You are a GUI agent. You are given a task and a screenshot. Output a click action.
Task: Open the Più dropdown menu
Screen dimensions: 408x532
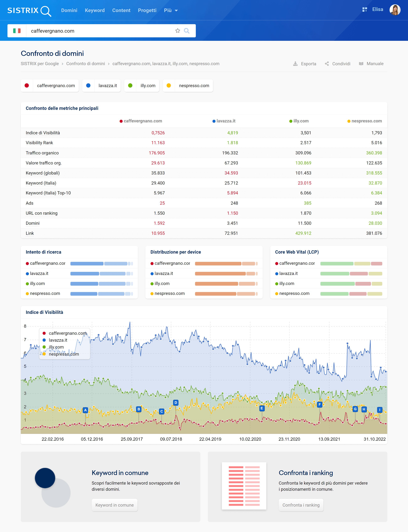tap(171, 11)
